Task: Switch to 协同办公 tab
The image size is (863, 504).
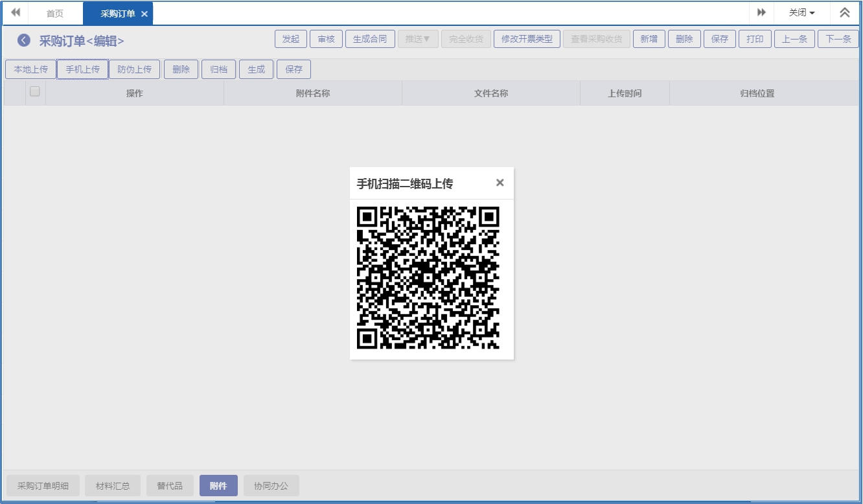Action: coord(271,486)
